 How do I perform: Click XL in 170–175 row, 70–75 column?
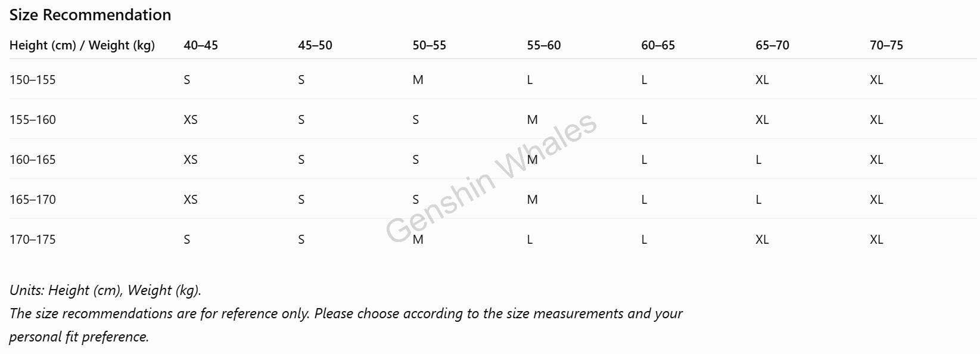tap(876, 240)
